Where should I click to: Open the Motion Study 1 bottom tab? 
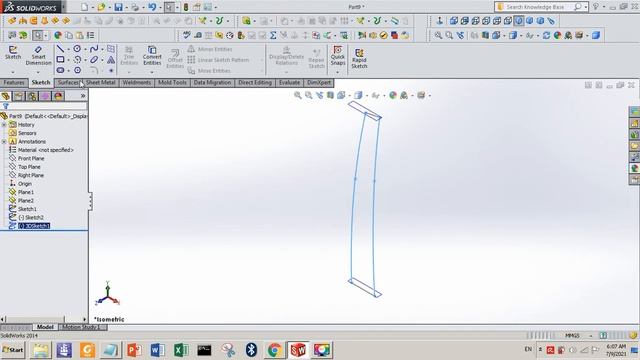[82, 327]
